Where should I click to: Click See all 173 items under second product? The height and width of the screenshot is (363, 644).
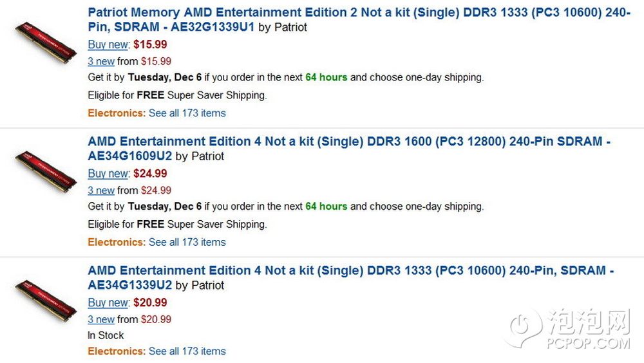187,243
